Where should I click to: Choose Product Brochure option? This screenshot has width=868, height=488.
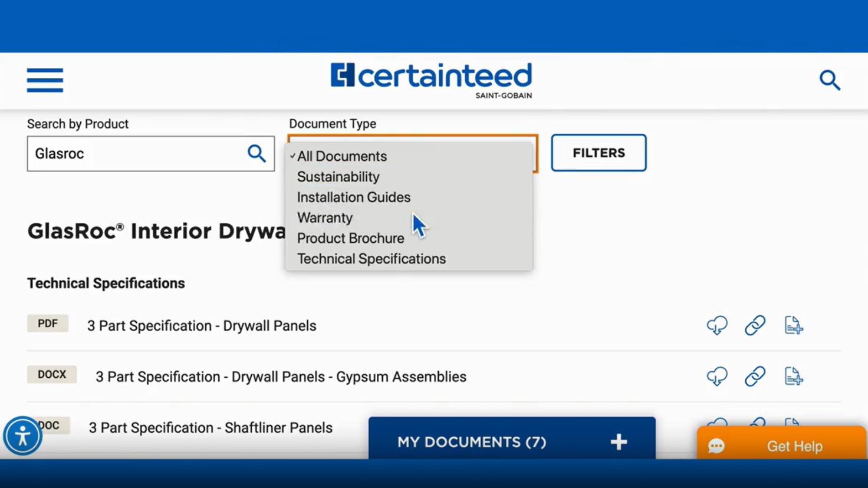click(x=350, y=239)
